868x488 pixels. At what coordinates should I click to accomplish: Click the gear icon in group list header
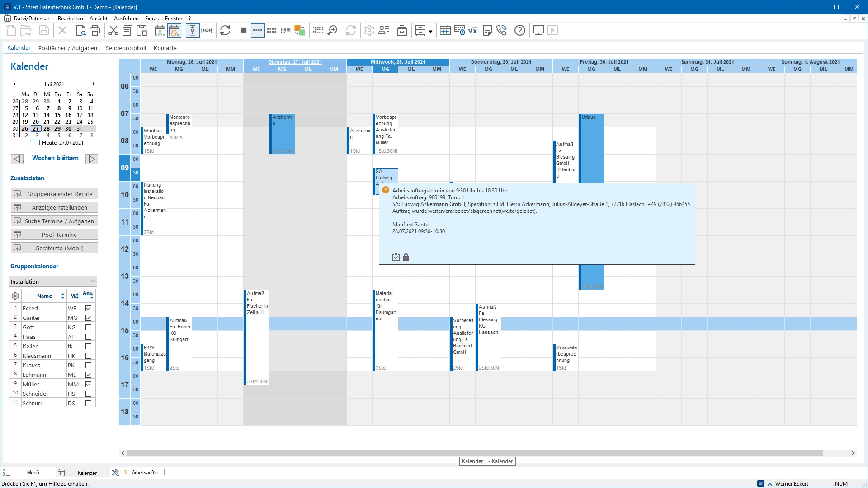click(x=15, y=296)
